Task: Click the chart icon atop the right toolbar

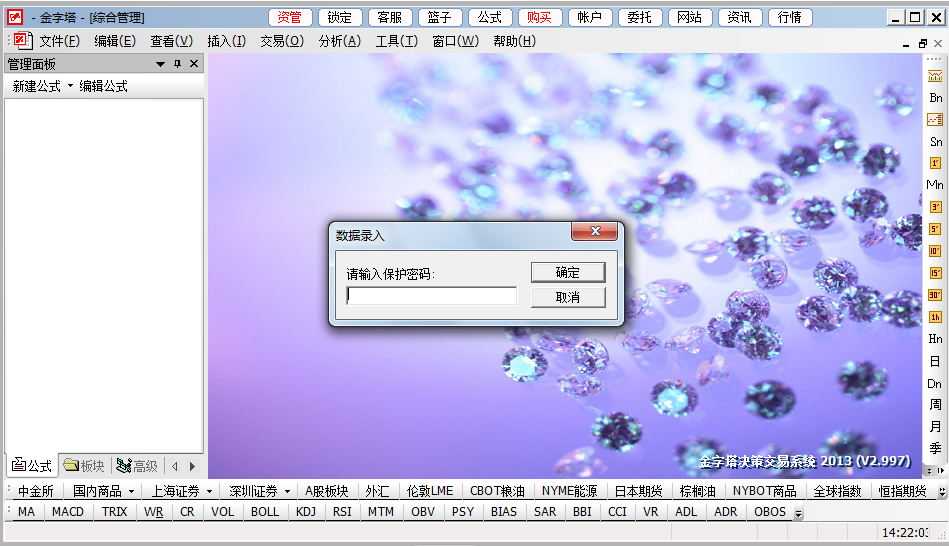Action: [x=935, y=76]
